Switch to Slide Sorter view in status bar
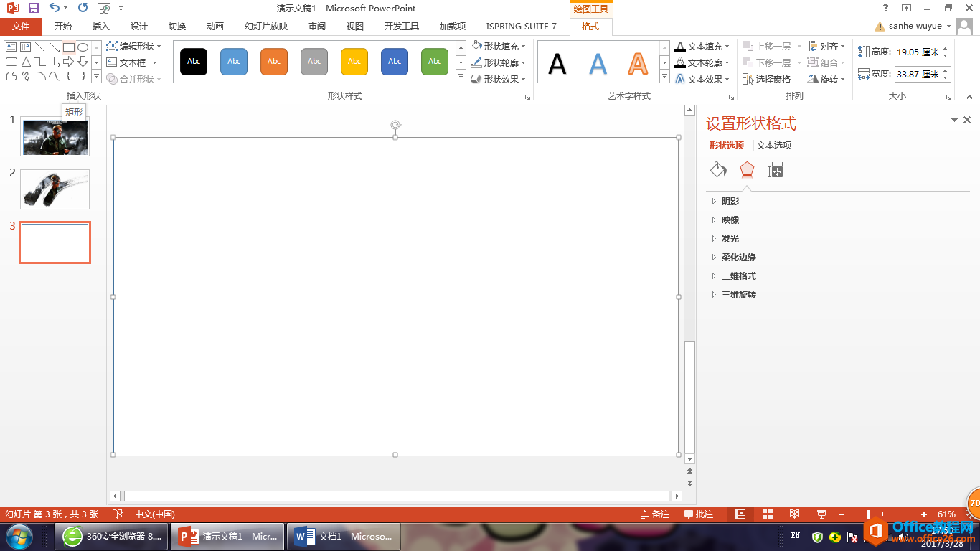Screen dimensions: 980x551 pos(767,514)
